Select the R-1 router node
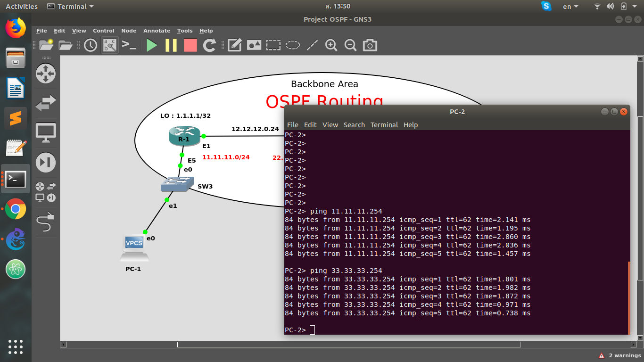The width and height of the screenshot is (644, 362). pyautogui.click(x=184, y=136)
